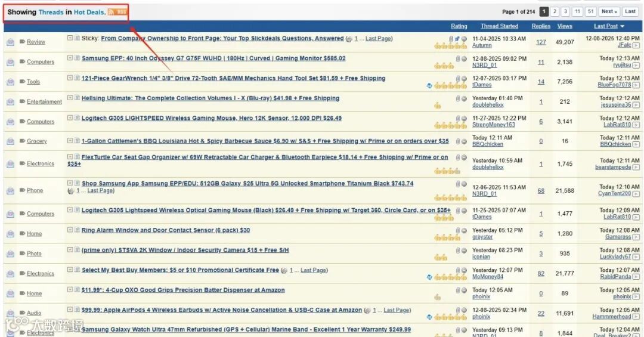
Task: Click the envelope status icon in the Entertainment row
Action: 10,102
